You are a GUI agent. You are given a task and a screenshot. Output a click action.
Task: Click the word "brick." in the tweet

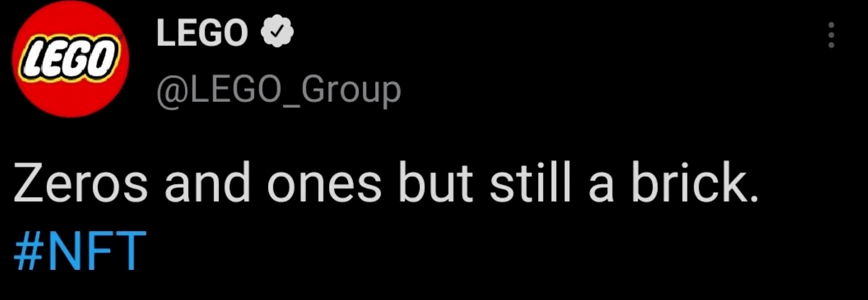tap(695, 183)
